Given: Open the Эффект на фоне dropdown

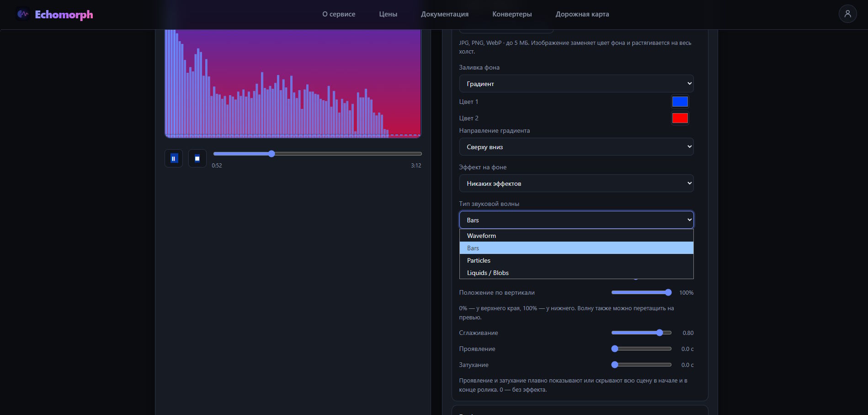Looking at the screenshot, I should coord(576,183).
